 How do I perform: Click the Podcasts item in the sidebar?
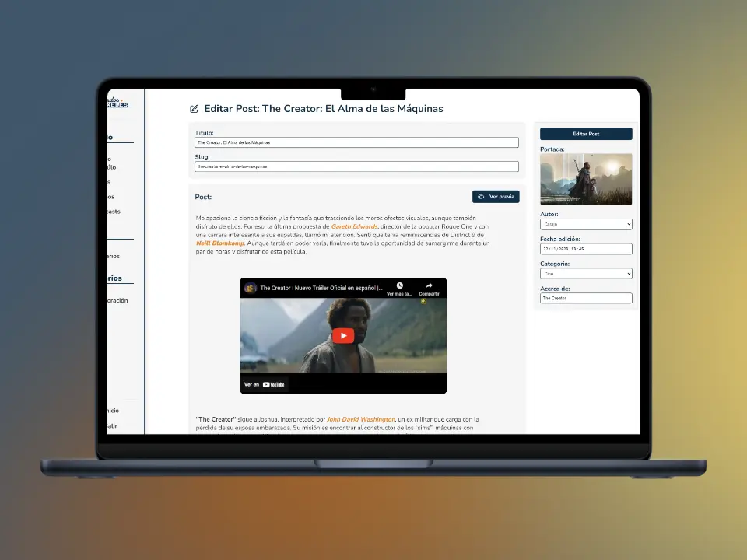[x=114, y=212]
